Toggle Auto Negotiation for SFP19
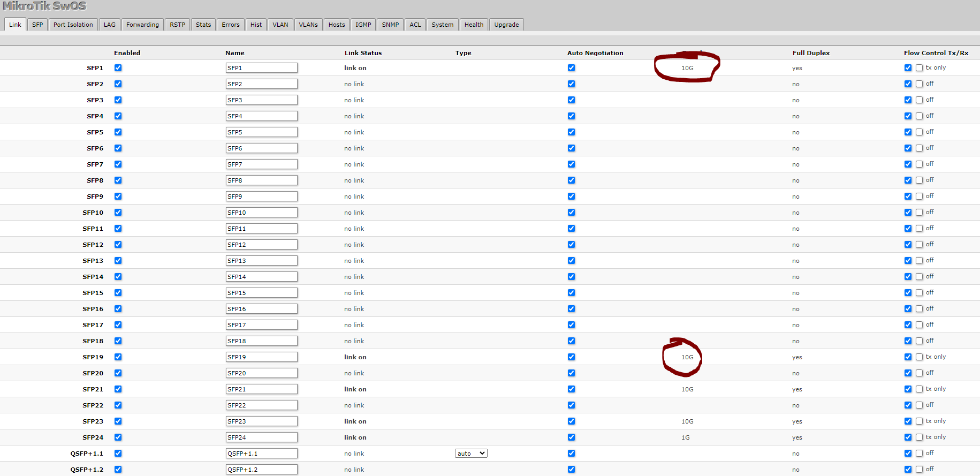This screenshot has width=980, height=476. (x=571, y=357)
